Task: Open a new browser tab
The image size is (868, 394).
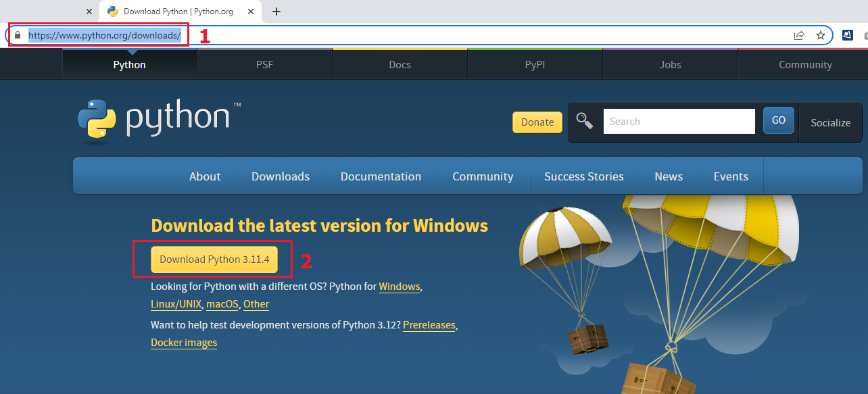Action: pos(276,11)
